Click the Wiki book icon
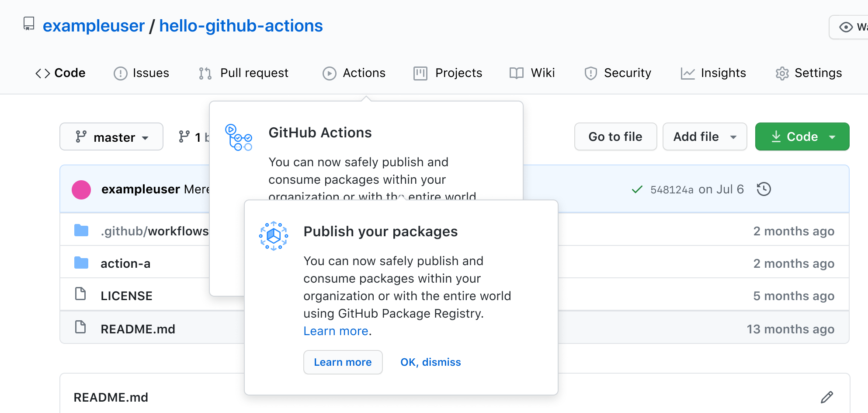 point(517,73)
